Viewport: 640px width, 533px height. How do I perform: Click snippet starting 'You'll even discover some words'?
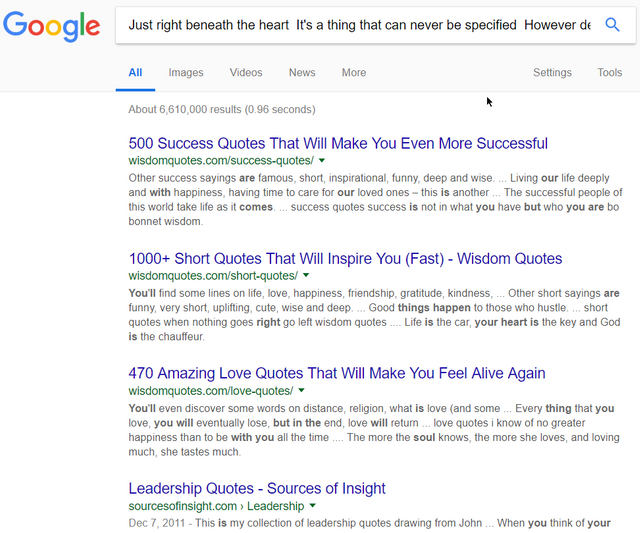tap(374, 430)
